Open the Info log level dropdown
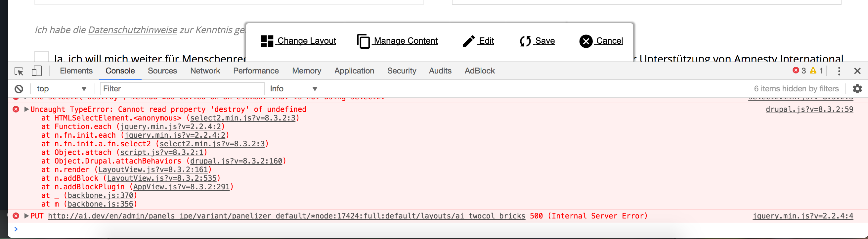The height and width of the screenshot is (239, 868). pyautogui.click(x=293, y=89)
